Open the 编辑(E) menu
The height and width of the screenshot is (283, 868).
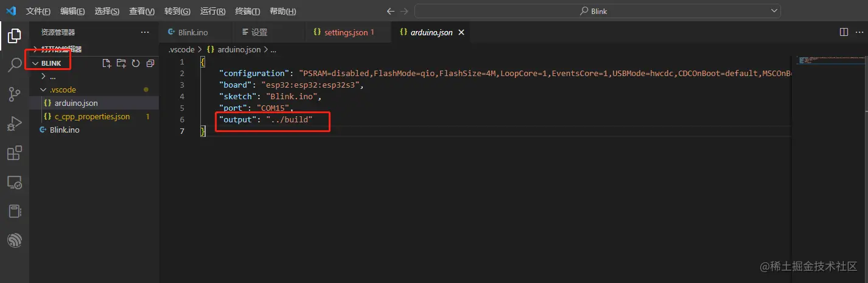click(73, 12)
